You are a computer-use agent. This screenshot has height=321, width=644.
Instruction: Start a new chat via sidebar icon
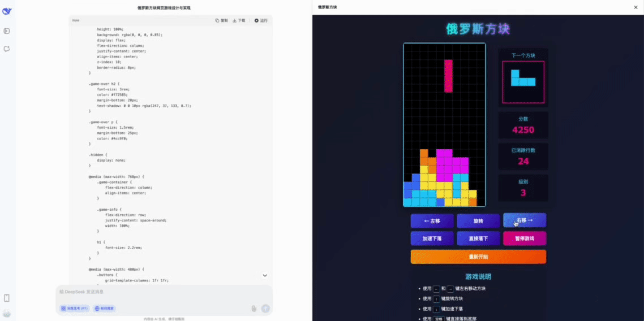click(x=7, y=49)
